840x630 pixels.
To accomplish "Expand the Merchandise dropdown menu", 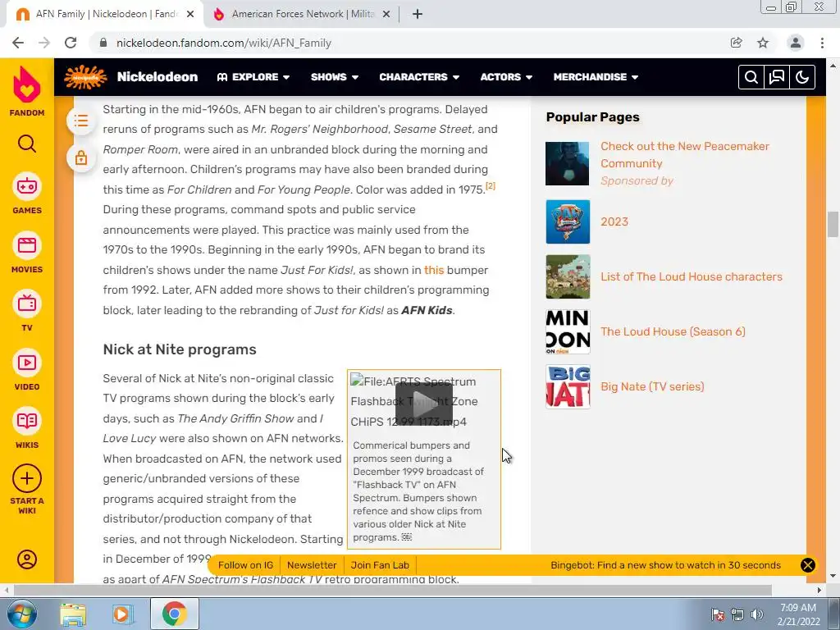I will [x=596, y=77].
